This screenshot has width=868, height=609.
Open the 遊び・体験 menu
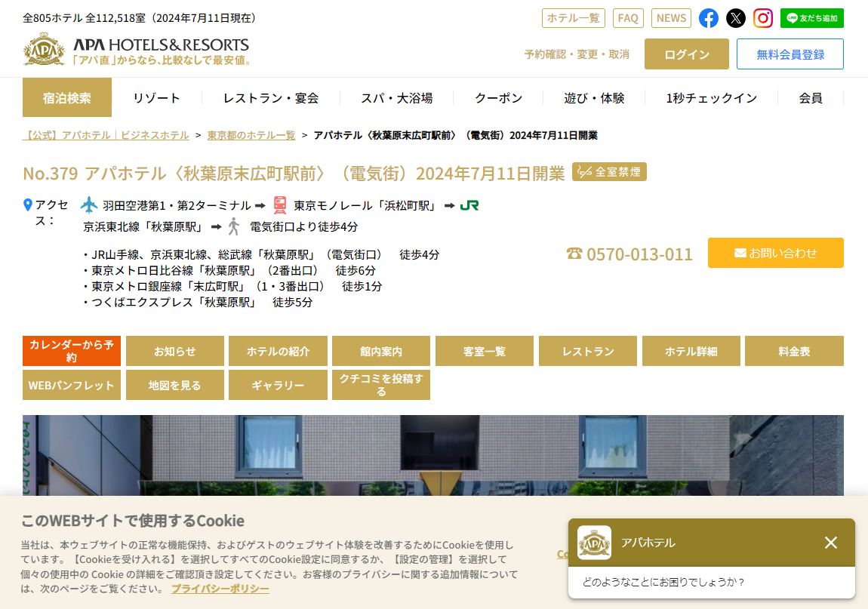pos(594,98)
